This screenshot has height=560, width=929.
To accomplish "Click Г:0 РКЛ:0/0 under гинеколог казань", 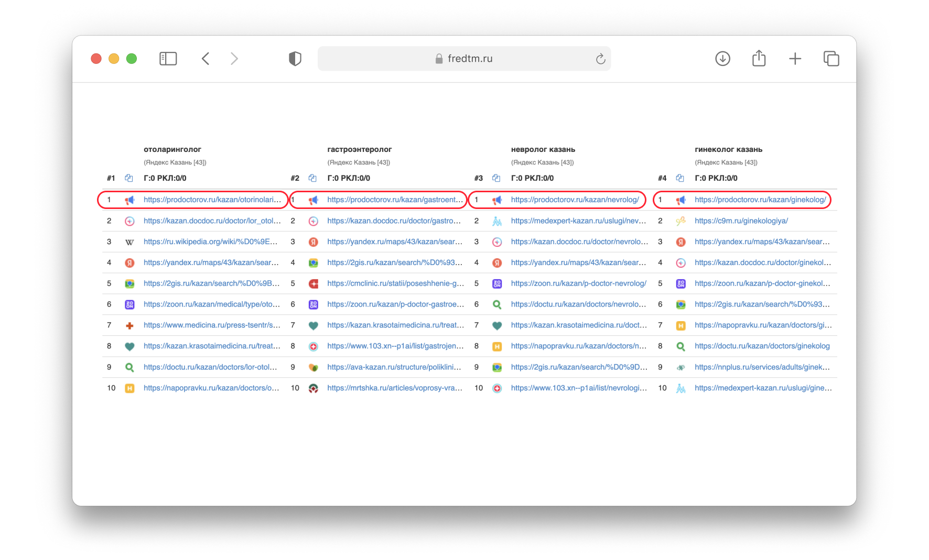I will (716, 178).
